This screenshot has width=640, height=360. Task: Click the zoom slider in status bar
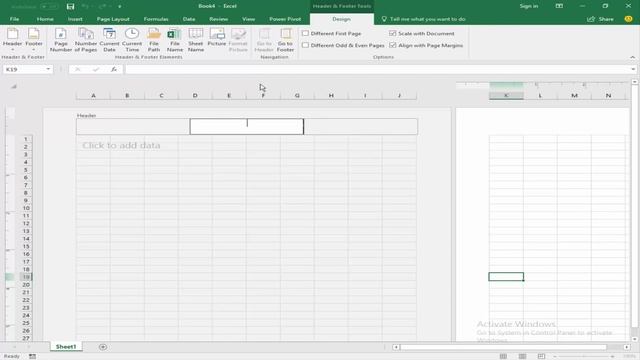(x=584, y=356)
